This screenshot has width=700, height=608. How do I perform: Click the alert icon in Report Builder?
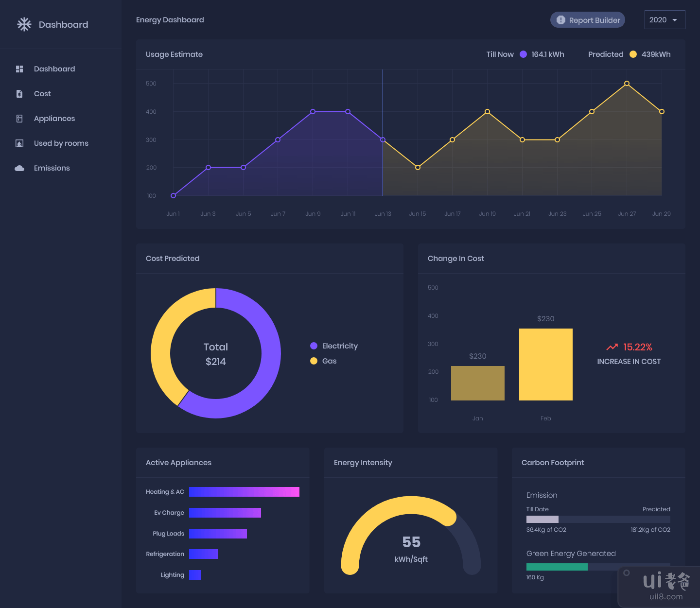click(560, 20)
